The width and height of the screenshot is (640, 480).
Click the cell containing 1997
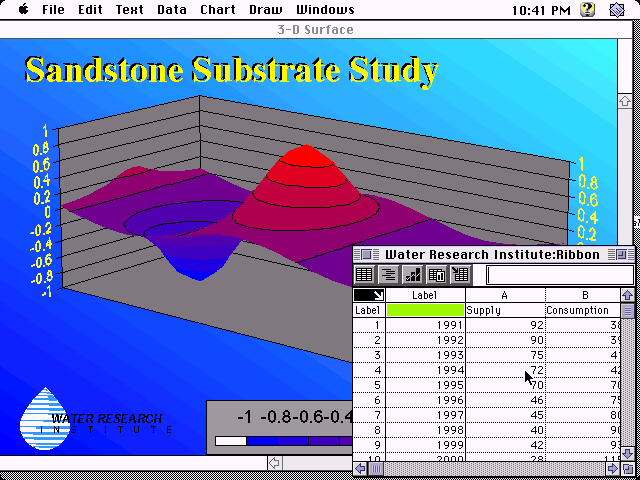click(x=425, y=415)
